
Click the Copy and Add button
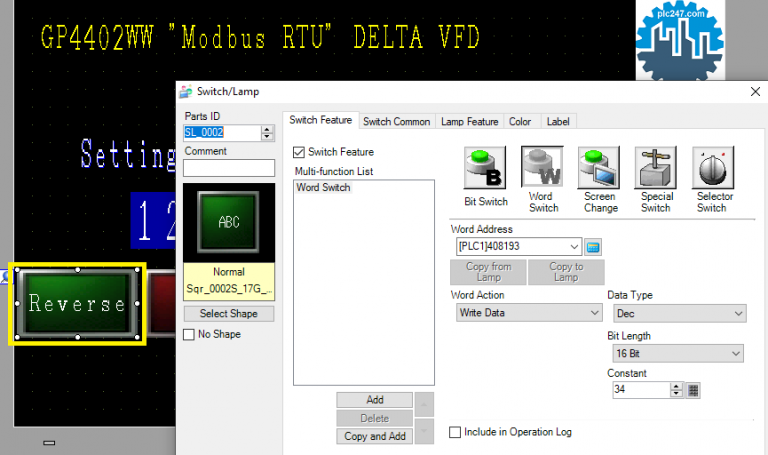coord(375,436)
